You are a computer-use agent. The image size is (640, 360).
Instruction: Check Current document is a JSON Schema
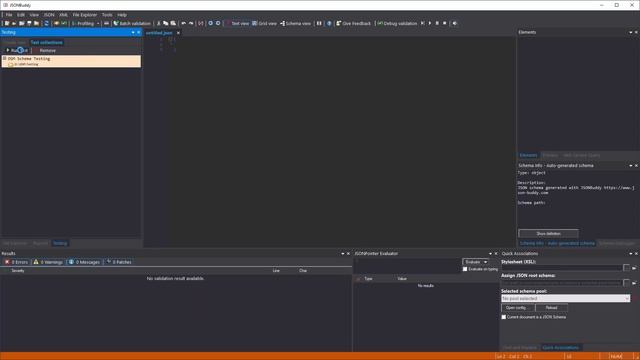pos(504,317)
